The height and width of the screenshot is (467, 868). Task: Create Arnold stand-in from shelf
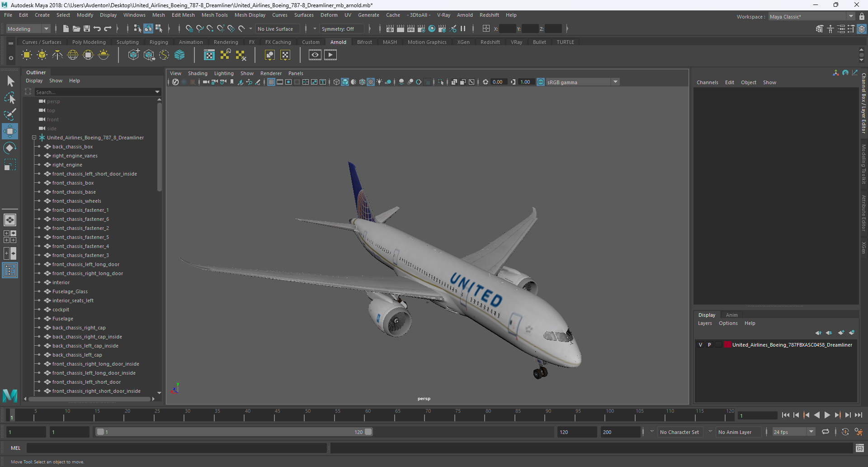pyautogui.click(x=134, y=55)
